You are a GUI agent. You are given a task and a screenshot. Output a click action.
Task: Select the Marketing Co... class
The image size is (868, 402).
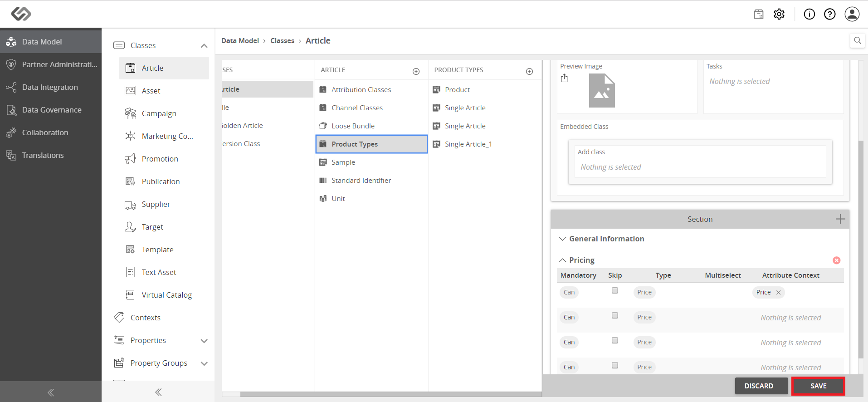[x=164, y=136]
